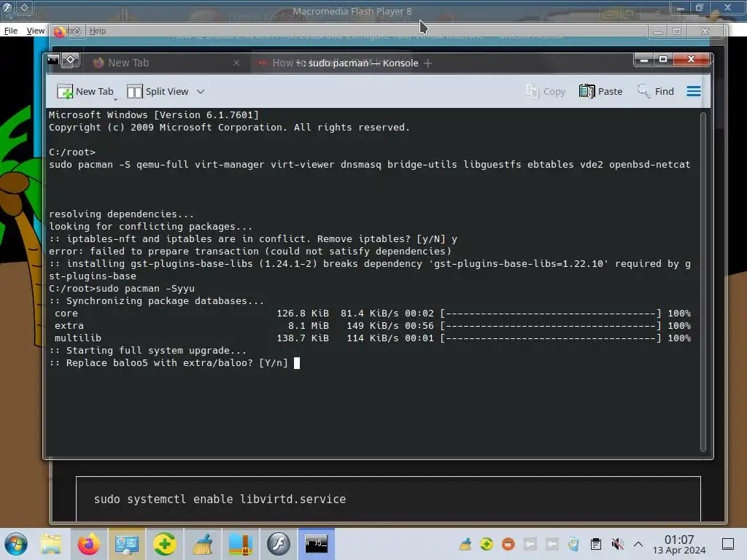Image resolution: width=747 pixels, height=560 pixels.
Task: Click the 'Microsoft Windows [Version 6.1.7601]' line
Action: tap(154, 114)
